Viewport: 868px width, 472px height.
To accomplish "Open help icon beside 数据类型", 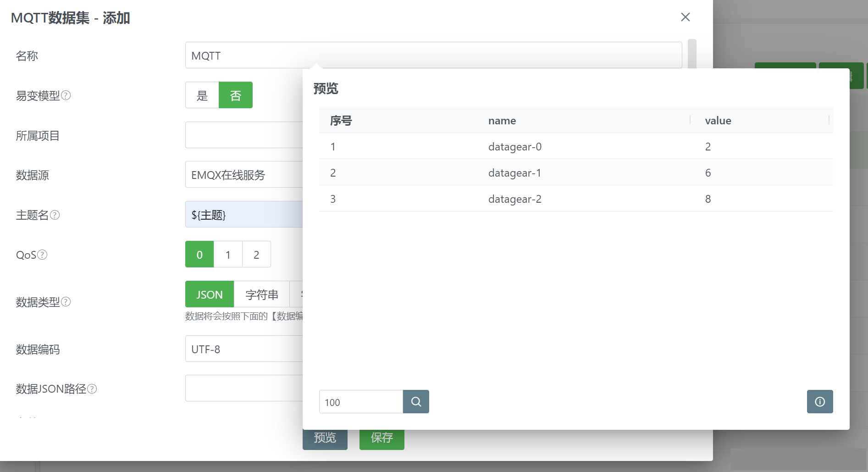I will 66,302.
